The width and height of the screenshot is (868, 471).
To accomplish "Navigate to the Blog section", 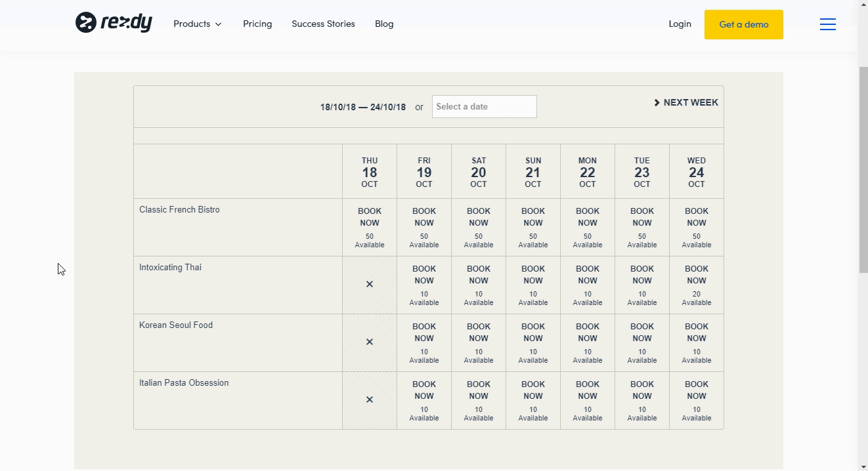I will (384, 24).
